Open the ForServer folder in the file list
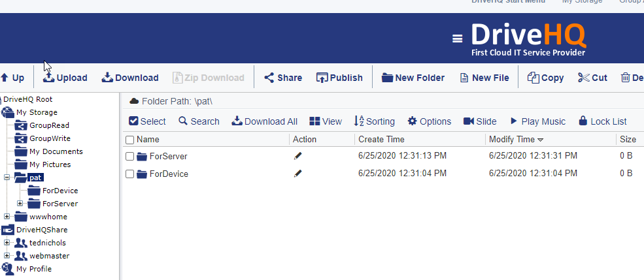 point(169,156)
